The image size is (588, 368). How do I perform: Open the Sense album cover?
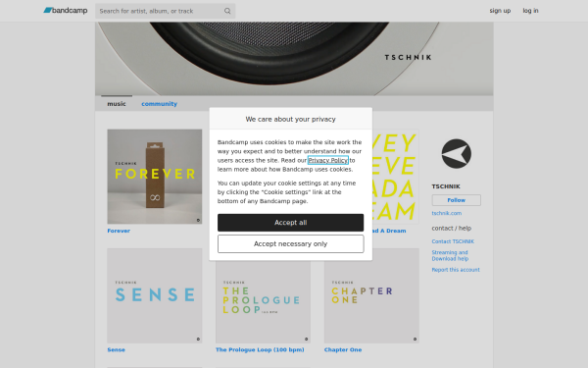click(x=155, y=295)
